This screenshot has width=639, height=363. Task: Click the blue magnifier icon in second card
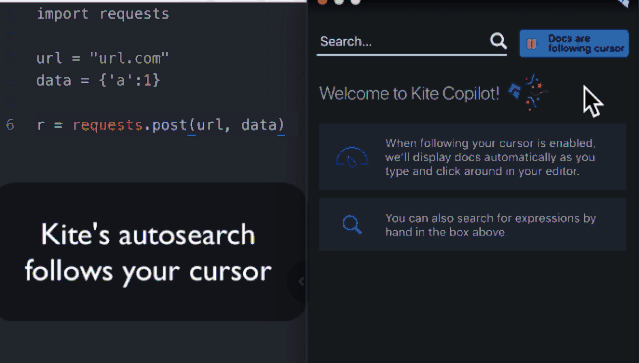point(352,224)
